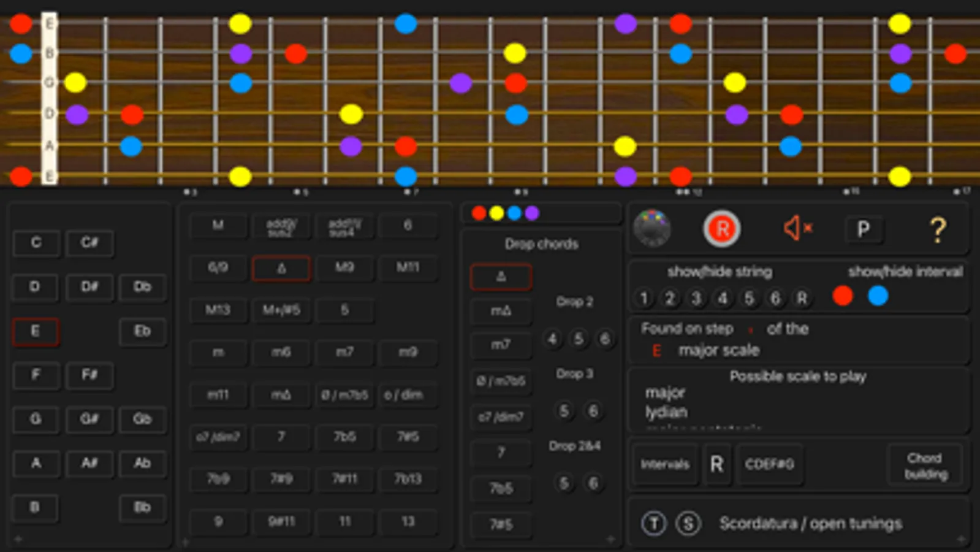
Task: Choose the M major chord type
Action: pos(218,225)
